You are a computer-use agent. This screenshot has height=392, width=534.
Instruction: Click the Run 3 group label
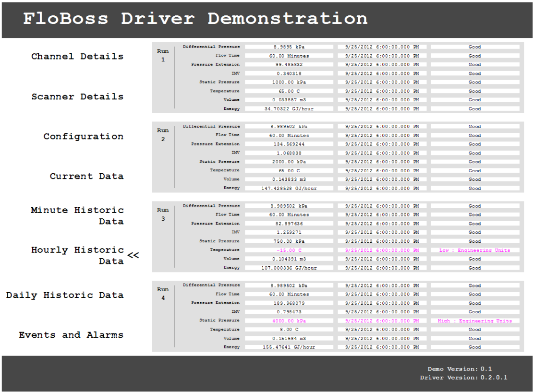point(163,214)
